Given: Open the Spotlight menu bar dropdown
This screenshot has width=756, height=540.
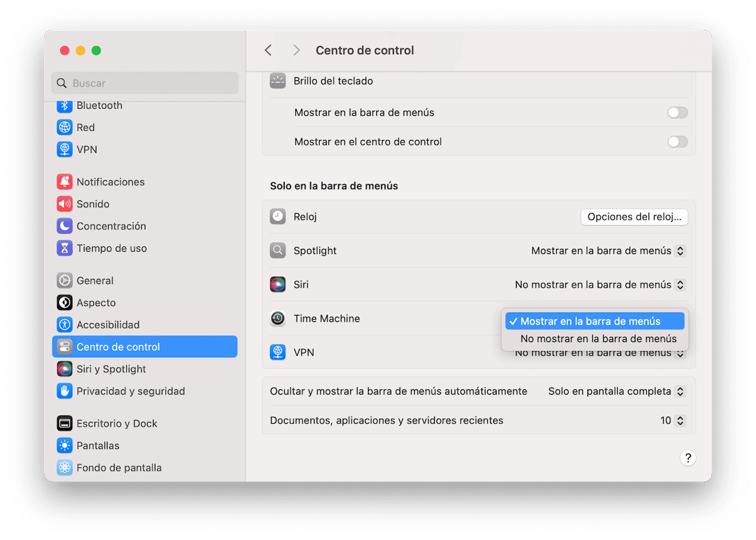Looking at the screenshot, I should click(x=608, y=251).
